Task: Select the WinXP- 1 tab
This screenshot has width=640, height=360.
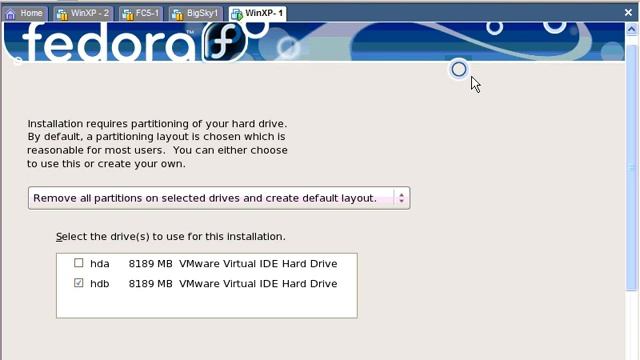Action: tap(258, 13)
